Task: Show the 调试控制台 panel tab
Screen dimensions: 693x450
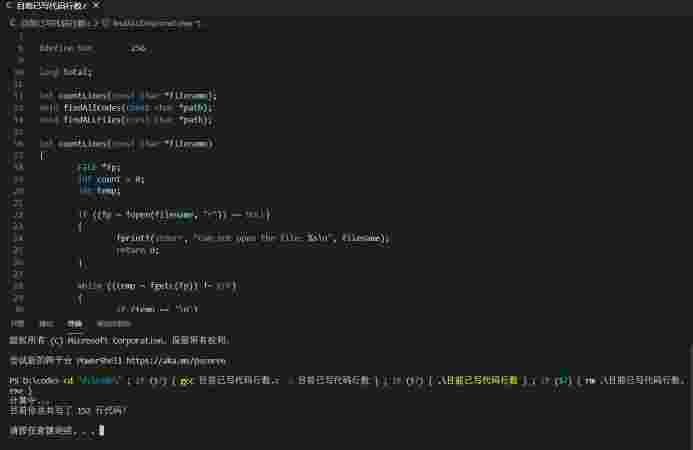Action: click(113, 324)
